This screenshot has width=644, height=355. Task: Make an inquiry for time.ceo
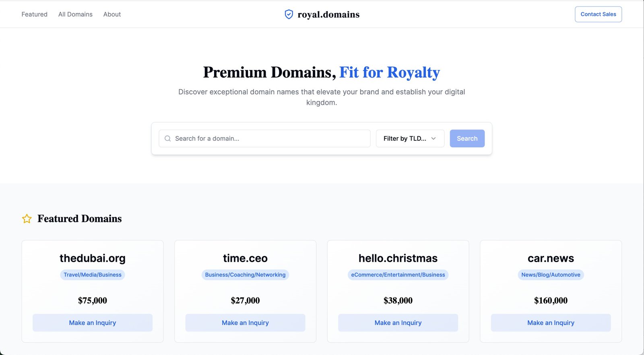245,323
